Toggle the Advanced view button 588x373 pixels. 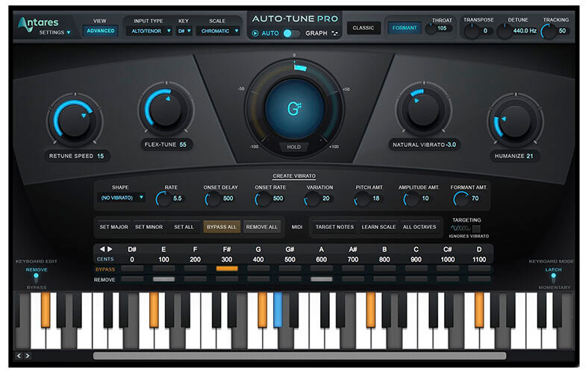click(x=101, y=31)
